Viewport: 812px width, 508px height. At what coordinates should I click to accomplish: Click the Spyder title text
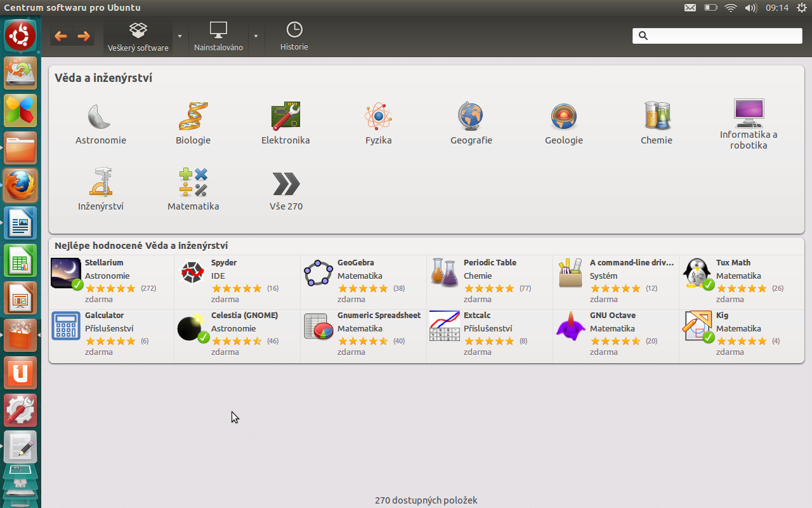click(224, 262)
